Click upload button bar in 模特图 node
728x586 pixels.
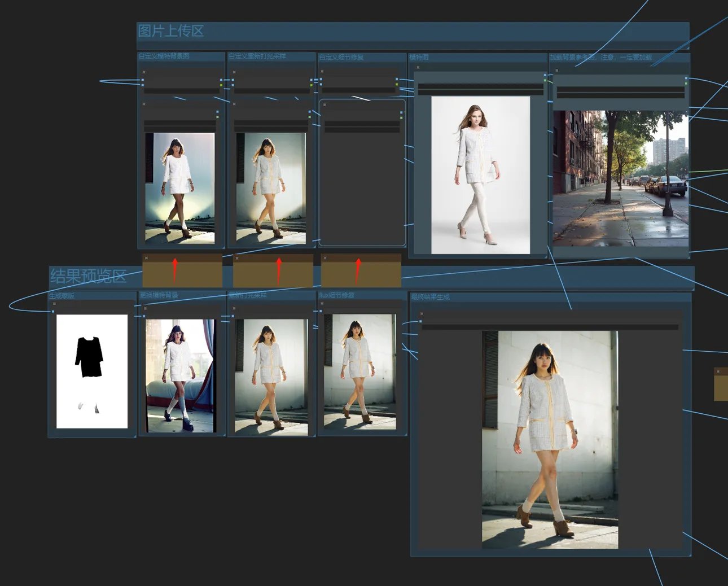pos(480,93)
